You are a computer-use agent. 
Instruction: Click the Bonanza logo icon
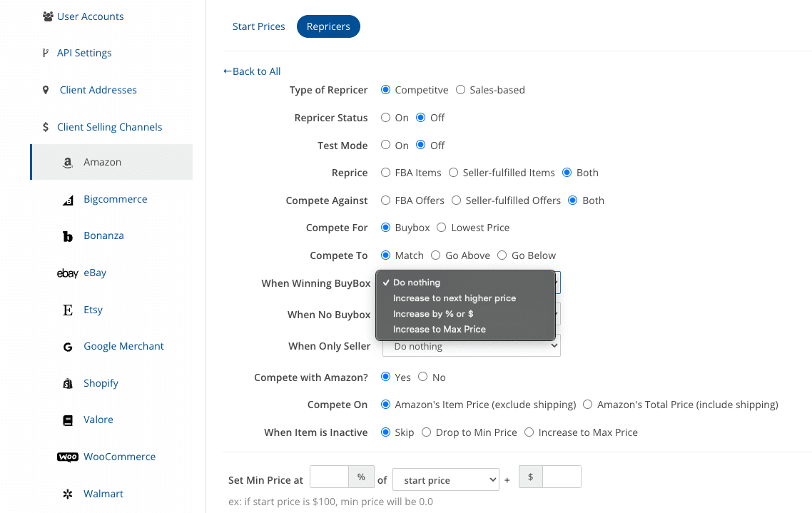[68, 237]
